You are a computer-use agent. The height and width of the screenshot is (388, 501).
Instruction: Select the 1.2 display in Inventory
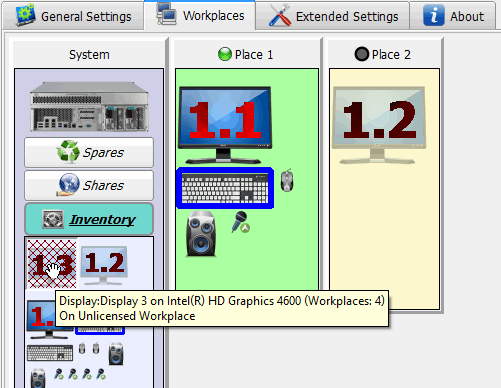coord(104,265)
